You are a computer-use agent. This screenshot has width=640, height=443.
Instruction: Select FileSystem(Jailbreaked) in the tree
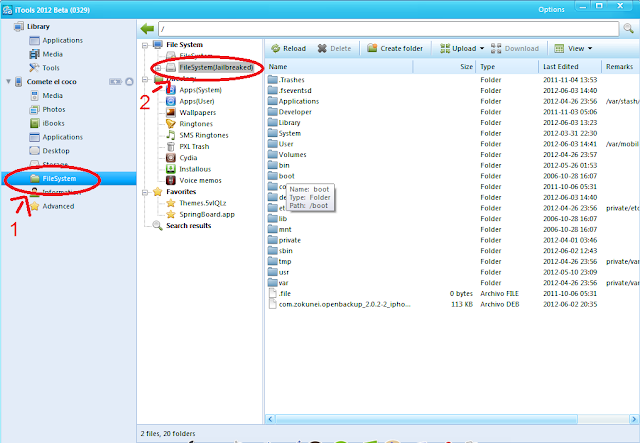[216, 67]
